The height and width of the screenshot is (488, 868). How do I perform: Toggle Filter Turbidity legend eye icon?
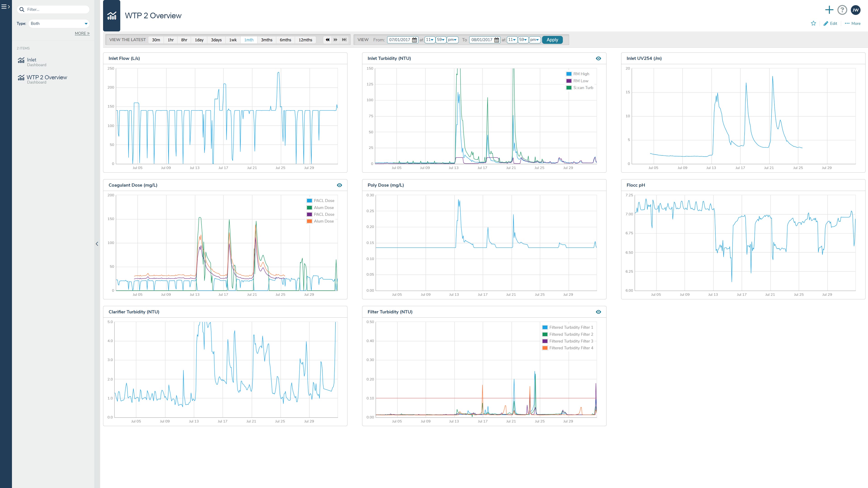point(598,312)
